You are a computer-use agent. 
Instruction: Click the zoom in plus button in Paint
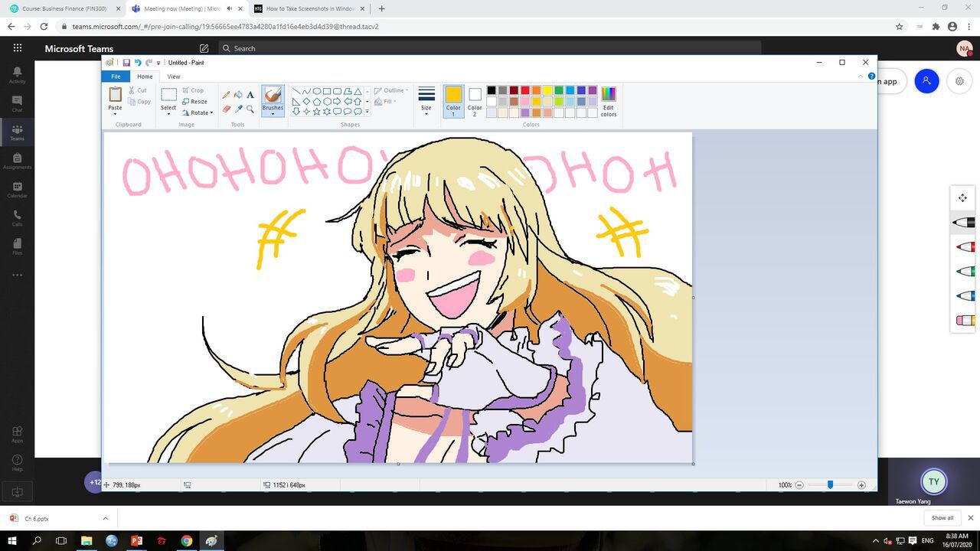(861, 484)
